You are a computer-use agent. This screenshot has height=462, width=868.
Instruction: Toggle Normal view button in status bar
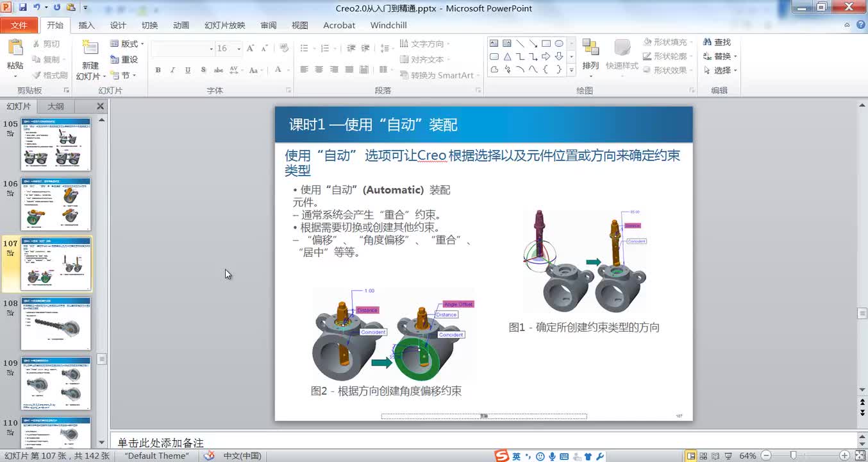pos(692,456)
